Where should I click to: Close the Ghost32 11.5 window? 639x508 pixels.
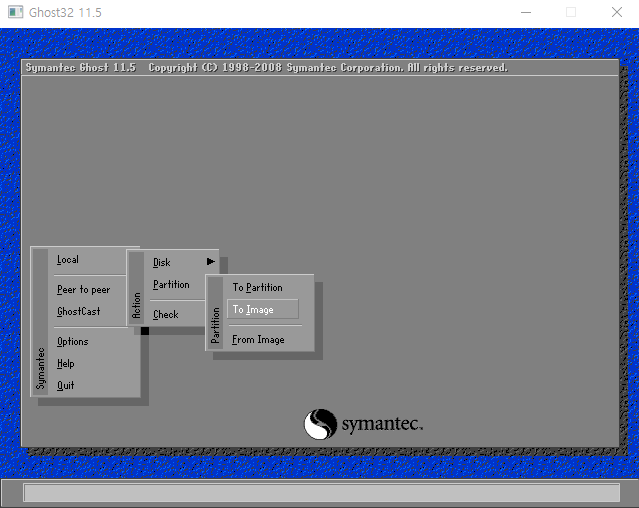pos(617,12)
